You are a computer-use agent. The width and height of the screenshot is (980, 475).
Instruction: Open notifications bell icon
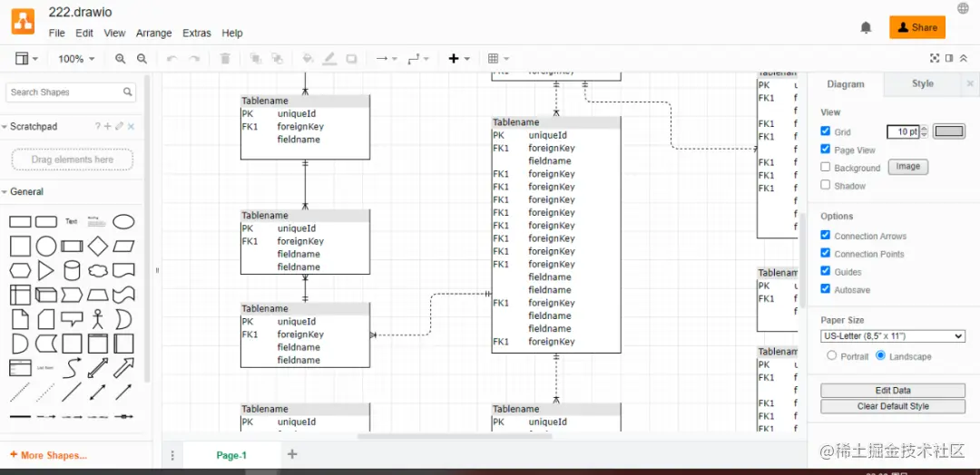866,27
